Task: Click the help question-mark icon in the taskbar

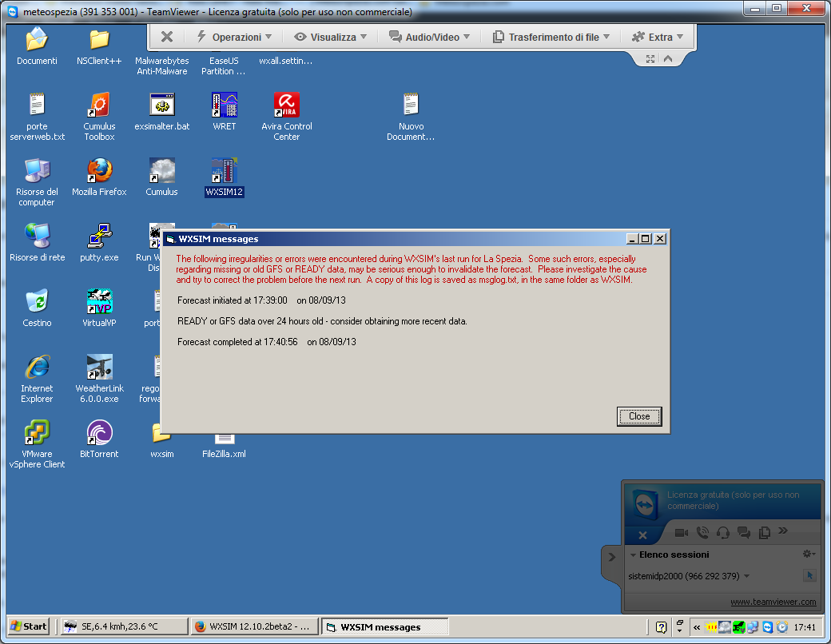Action: (x=661, y=627)
